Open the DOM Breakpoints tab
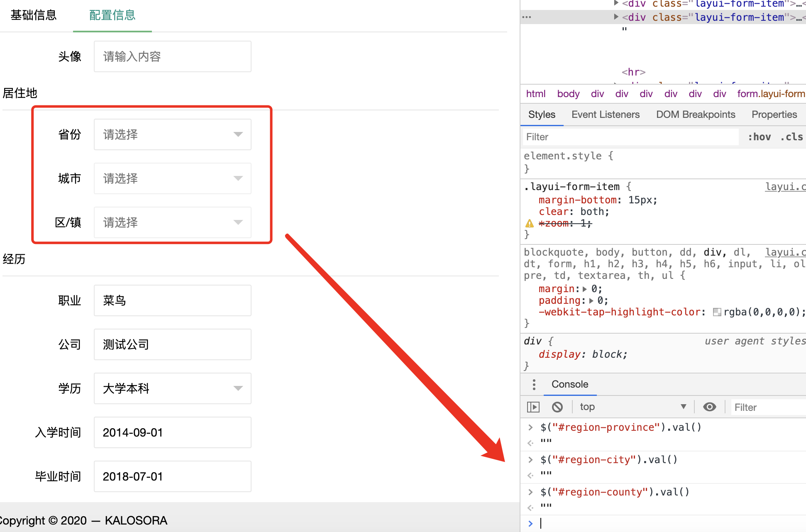This screenshot has height=532, width=806. 696,115
